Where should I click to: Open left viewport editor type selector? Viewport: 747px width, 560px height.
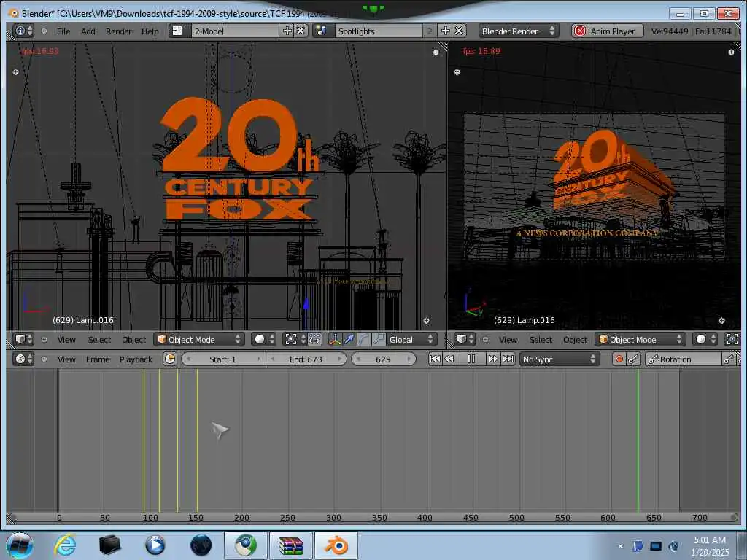click(23, 340)
